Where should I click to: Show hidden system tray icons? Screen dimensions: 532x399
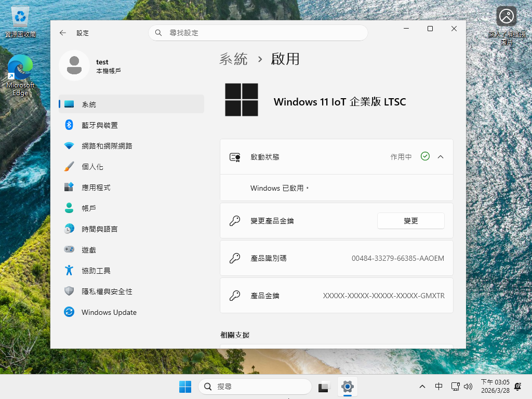[x=422, y=387]
